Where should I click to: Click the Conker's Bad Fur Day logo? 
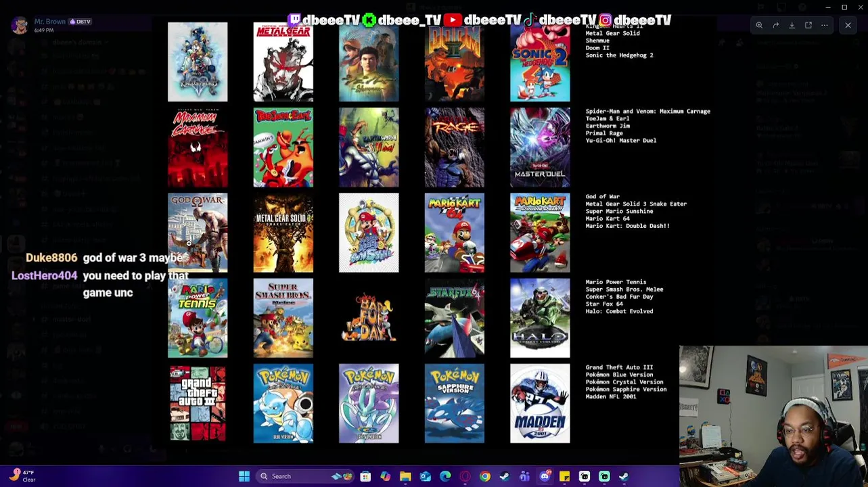click(369, 318)
